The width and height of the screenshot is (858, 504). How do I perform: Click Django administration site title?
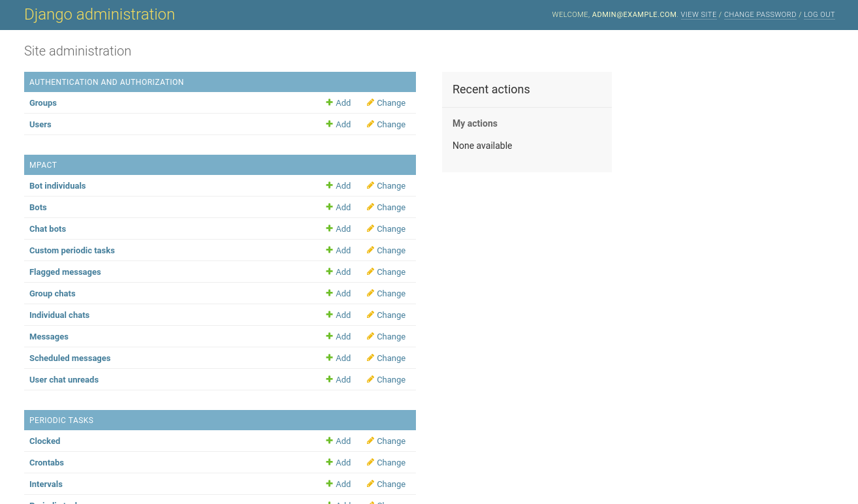[x=99, y=14]
